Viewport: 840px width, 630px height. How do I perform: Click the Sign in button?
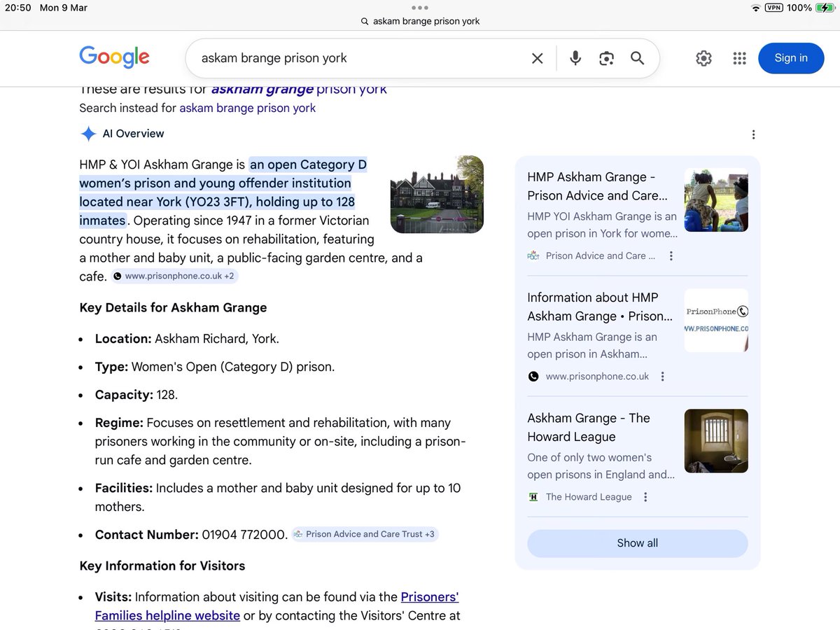[x=791, y=58]
